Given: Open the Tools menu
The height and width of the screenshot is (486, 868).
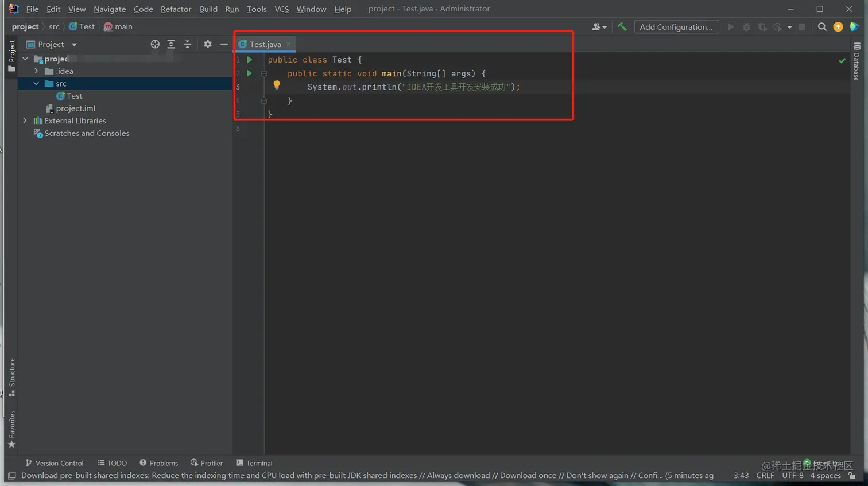Looking at the screenshot, I should (x=257, y=9).
